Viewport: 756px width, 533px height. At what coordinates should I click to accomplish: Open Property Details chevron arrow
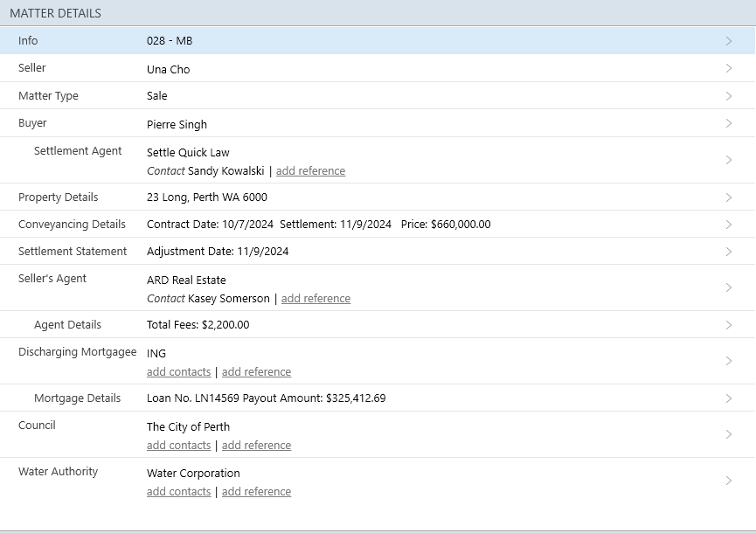tap(729, 197)
